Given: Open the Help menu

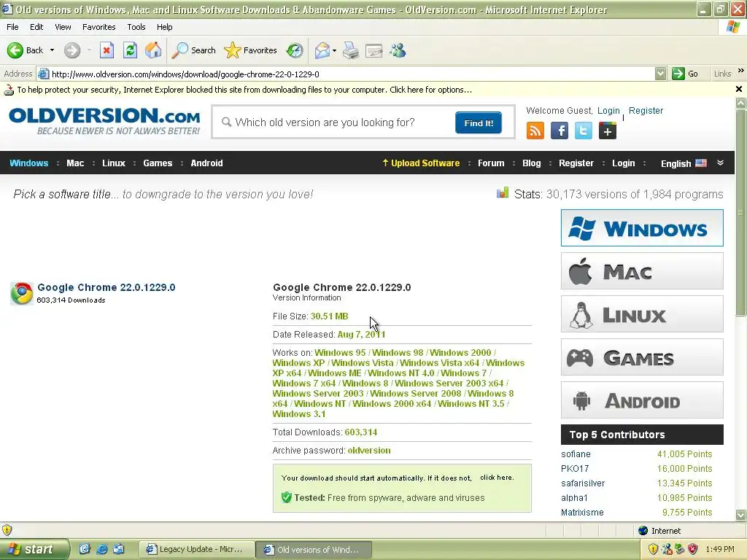Looking at the screenshot, I should [164, 27].
